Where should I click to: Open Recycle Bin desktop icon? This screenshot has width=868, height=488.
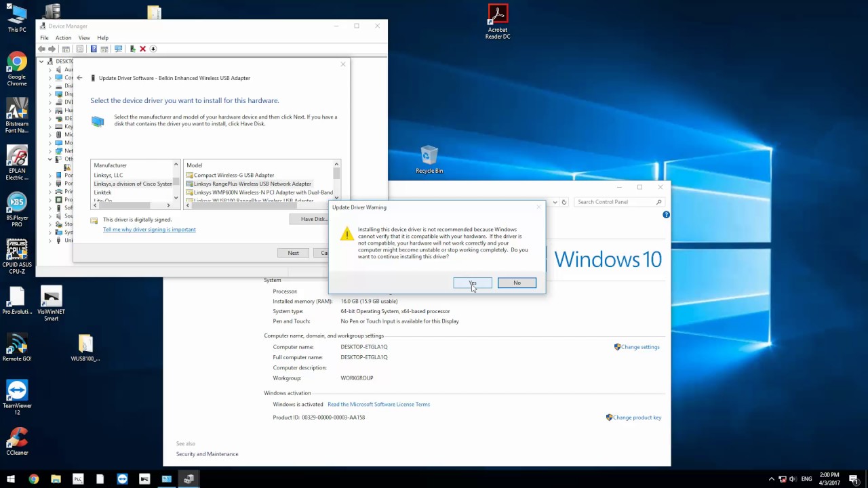coord(429,160)
